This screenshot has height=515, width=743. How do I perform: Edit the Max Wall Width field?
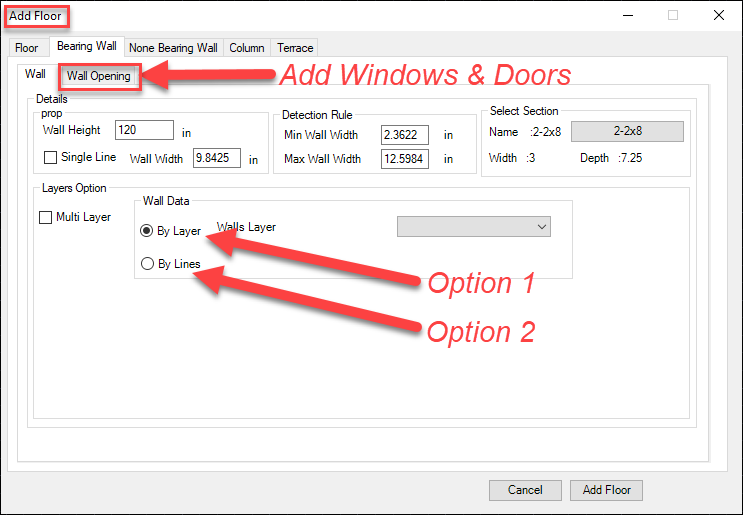point(404,159)
